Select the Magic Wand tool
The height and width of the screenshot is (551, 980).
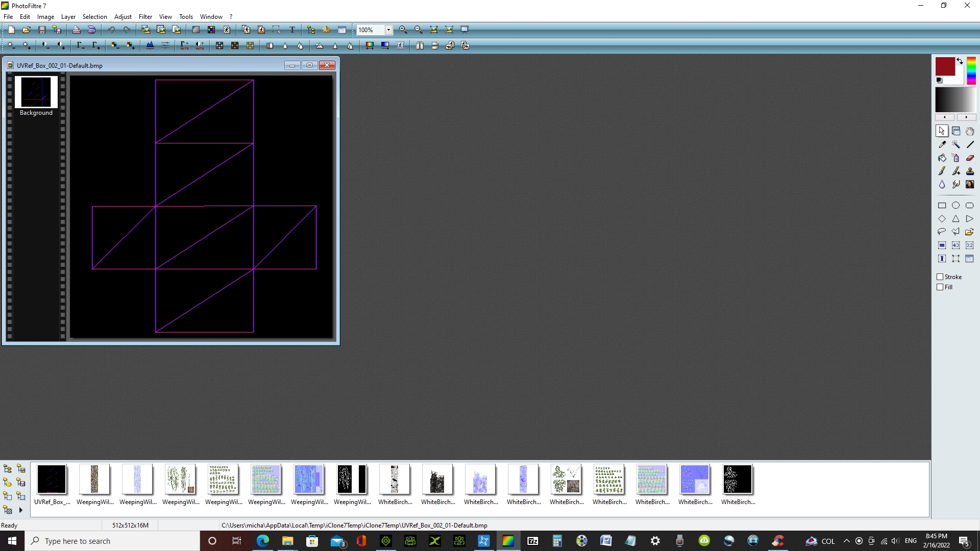[956, 145]
